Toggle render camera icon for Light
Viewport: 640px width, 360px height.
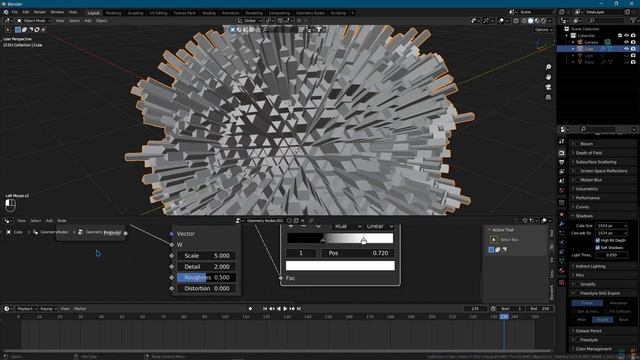pyautogui.click(x=633, y=55)
